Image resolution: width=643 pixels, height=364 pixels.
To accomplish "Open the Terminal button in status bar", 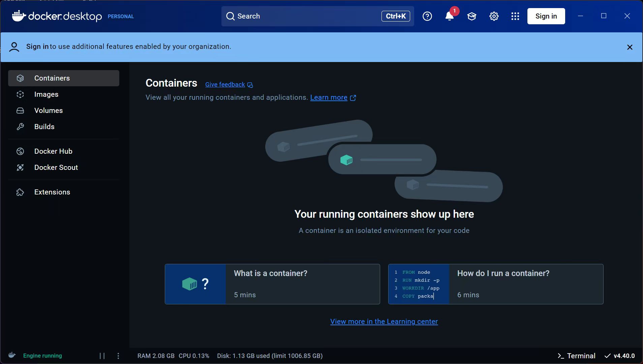I will pyautogui.click(x=577, y=356).
